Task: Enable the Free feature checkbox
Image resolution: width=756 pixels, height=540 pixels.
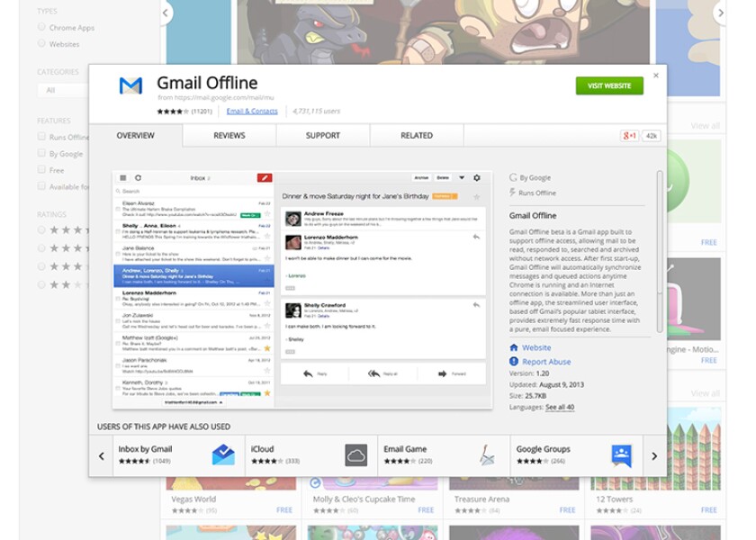Action: click(x=41, y=169)
